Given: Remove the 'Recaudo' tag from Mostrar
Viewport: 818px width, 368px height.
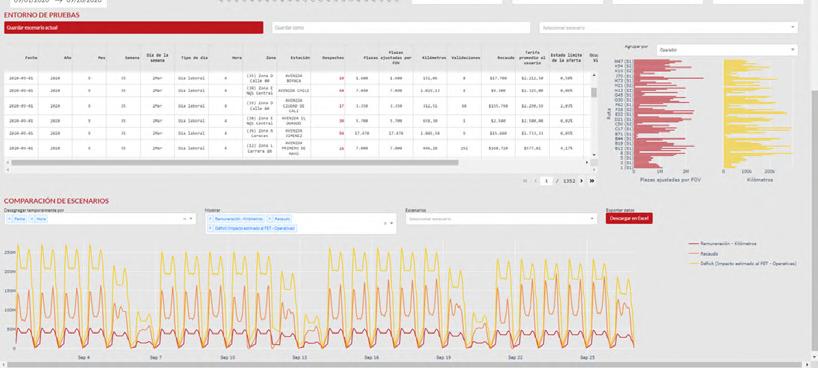Looking at the screenshot, I should 270,219.
